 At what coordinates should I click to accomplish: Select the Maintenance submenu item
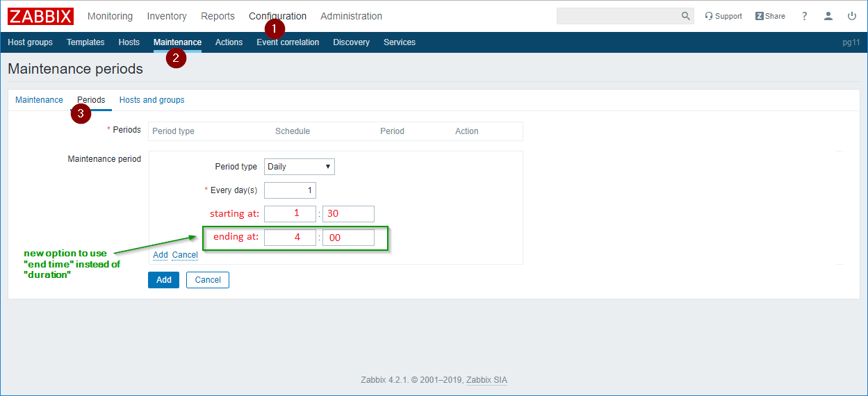[177, 42]
